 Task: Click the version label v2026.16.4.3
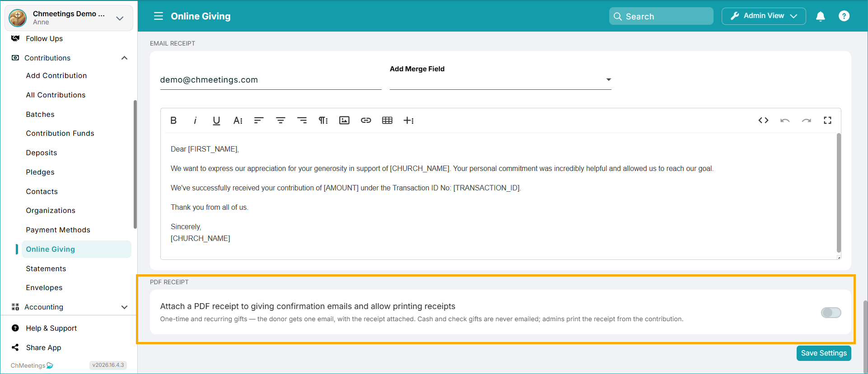point(108,365)
